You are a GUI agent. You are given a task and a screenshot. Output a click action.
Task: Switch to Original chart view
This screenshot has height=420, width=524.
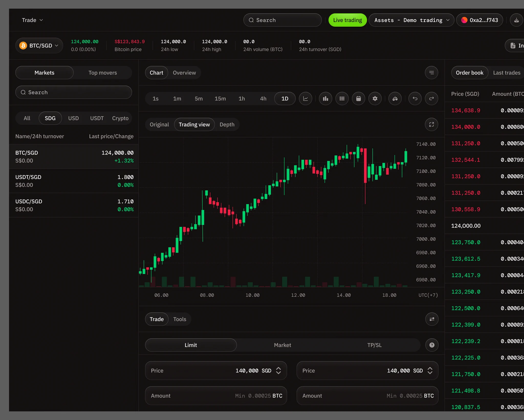pyautogui.click(x=159, y=124)
